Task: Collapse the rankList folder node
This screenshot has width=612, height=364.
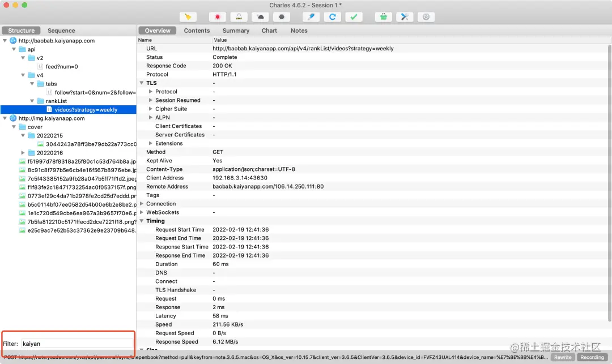Action: point(32,101)
